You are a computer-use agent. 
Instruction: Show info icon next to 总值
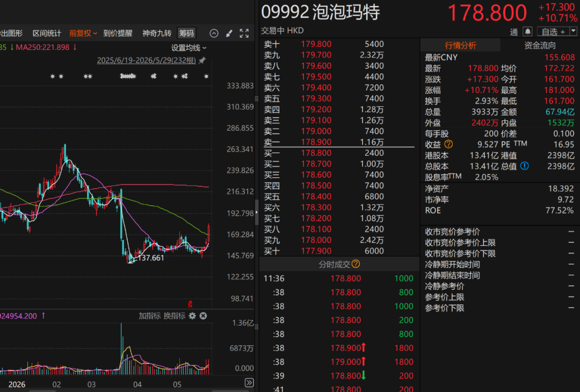pos(525,166)
